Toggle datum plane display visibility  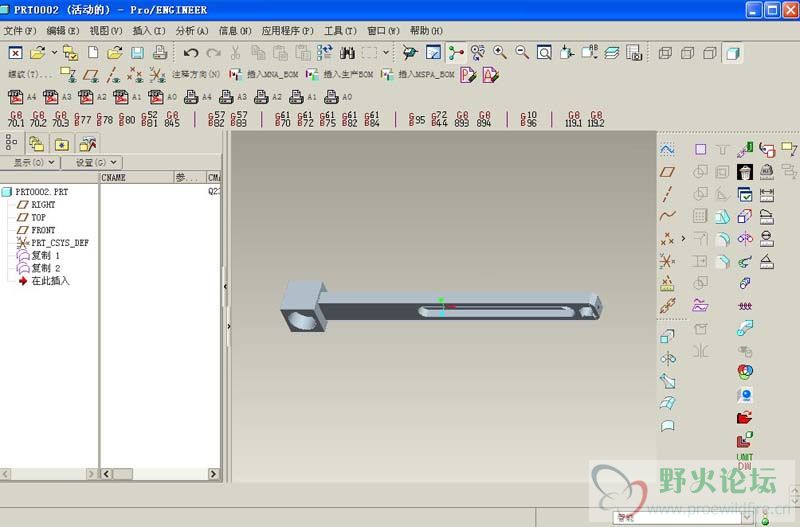coord(91,75)
